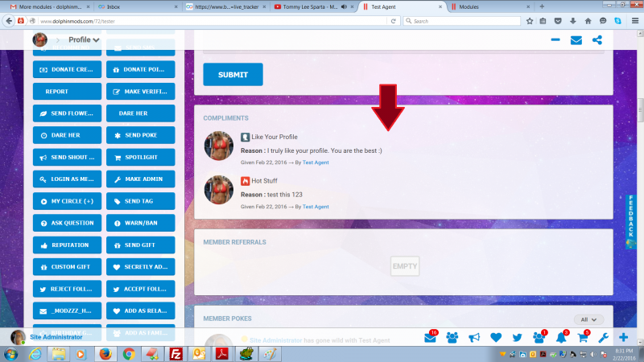The image size is (644, 362).
Task: Click the SEND FLOWE... button
Action: click(x=67, y=113)
